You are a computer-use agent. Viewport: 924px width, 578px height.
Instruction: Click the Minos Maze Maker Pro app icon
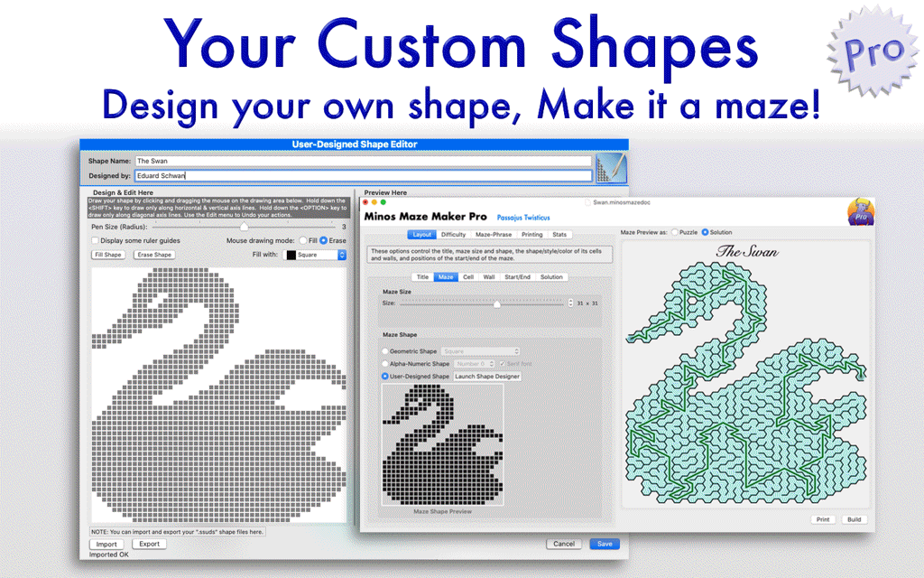click(x=862, y=213)
